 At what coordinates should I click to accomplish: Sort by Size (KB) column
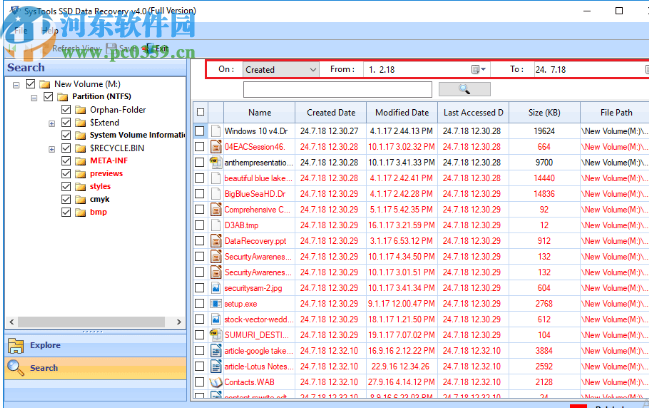coord(544,113)
